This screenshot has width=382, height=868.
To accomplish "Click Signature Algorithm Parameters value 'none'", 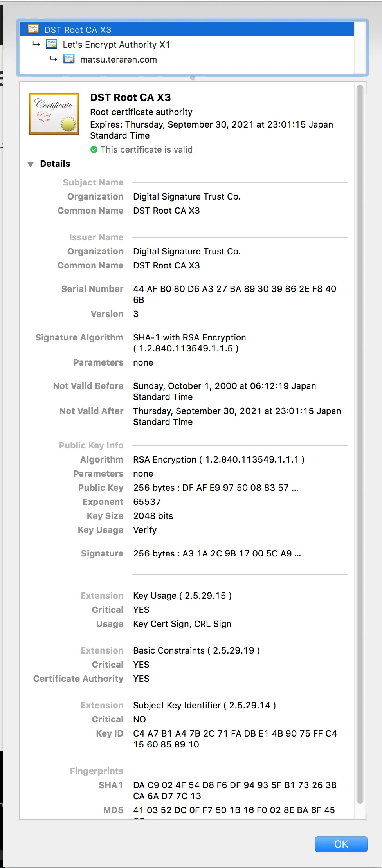I will 143,362.
